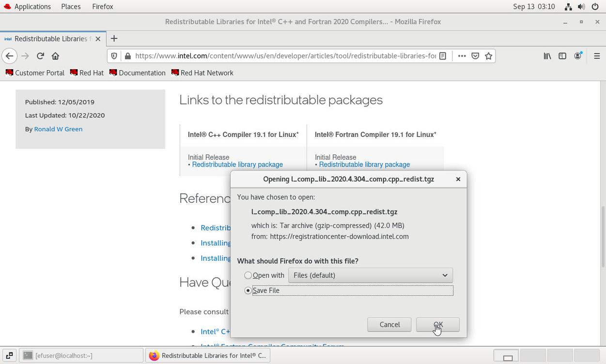Click the Back arrow button
This screenshot has width=606, height=364.
(x=9, y=56)
